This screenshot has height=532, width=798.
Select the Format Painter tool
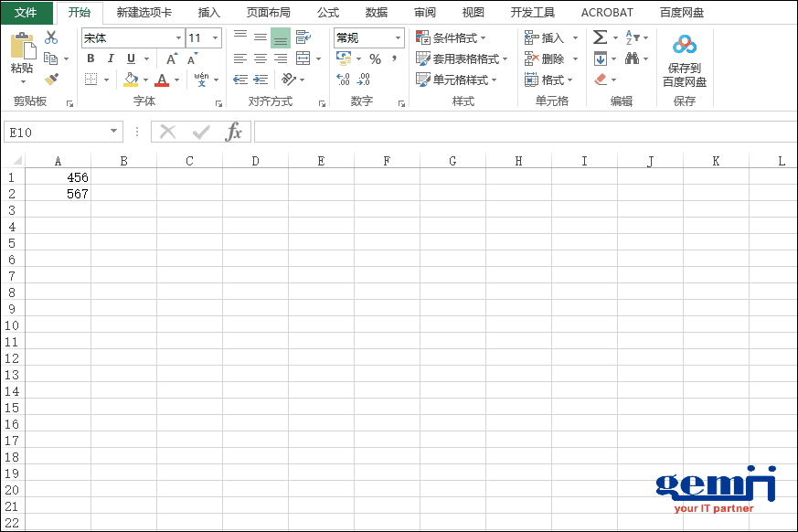(52, 80)
